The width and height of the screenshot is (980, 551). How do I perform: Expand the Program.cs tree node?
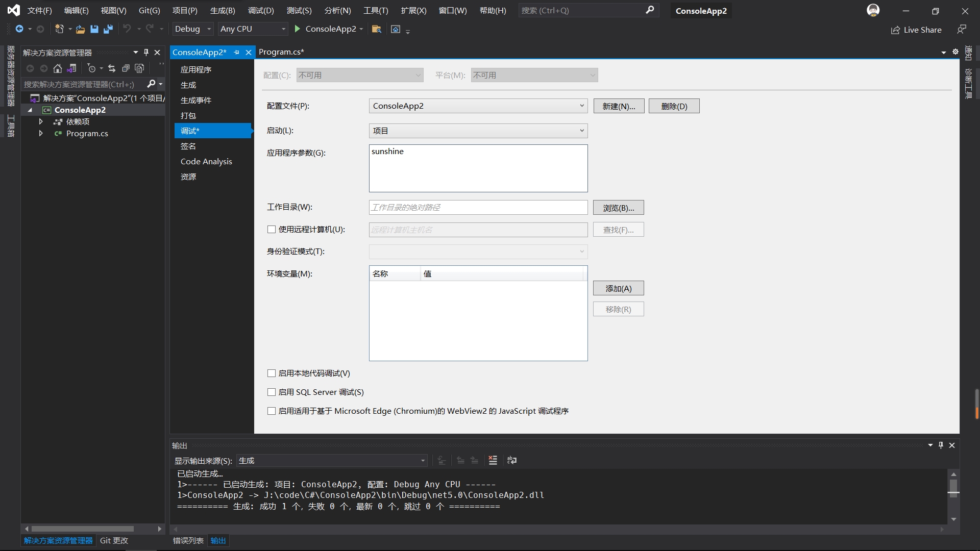click(x=41, y=134)
